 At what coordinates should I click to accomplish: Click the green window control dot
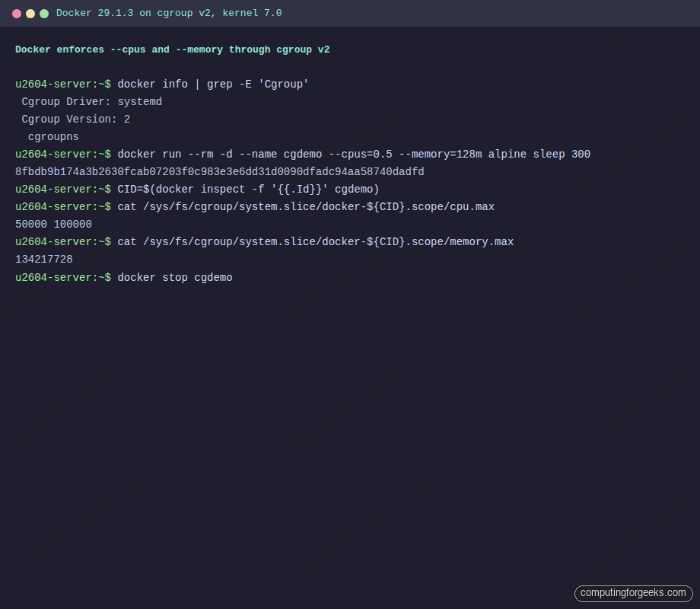click(43, 13)
